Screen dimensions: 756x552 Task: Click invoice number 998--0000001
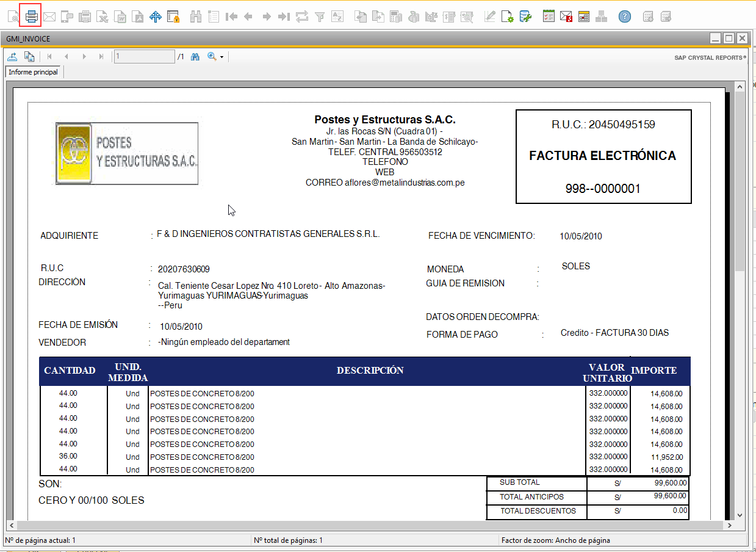pos(603,189)
